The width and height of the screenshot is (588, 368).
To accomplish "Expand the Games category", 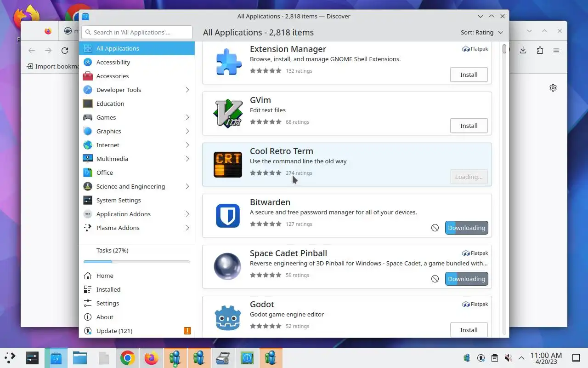I will (187, 117).
